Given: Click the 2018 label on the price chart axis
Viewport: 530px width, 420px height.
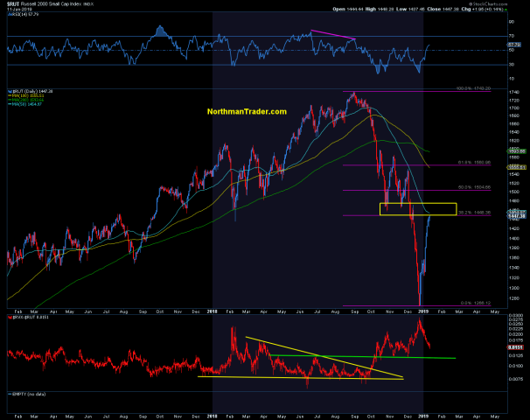Looking at the screenshot, I should [x=212, y=311].
